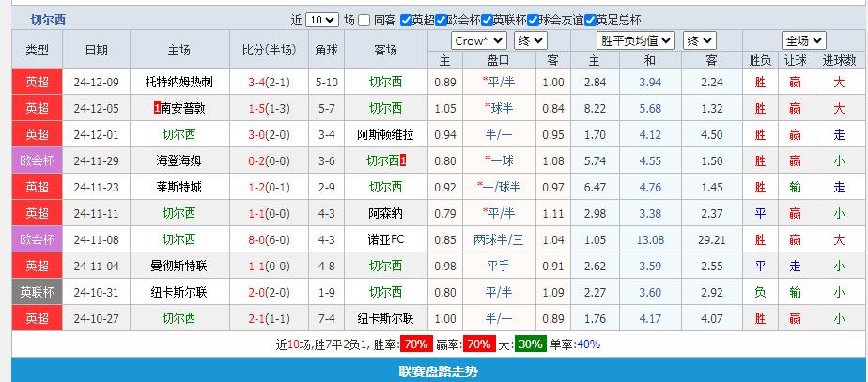Screen dimensions: 868x382
Task: Click the red card icon beside 南安普敦
Action: (156, 108)
